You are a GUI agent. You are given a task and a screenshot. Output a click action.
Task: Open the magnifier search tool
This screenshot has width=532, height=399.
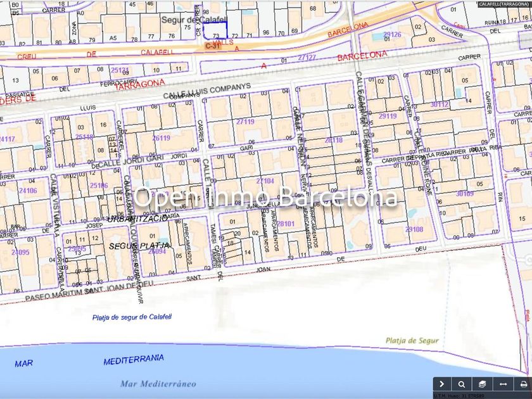pos(462,384)
